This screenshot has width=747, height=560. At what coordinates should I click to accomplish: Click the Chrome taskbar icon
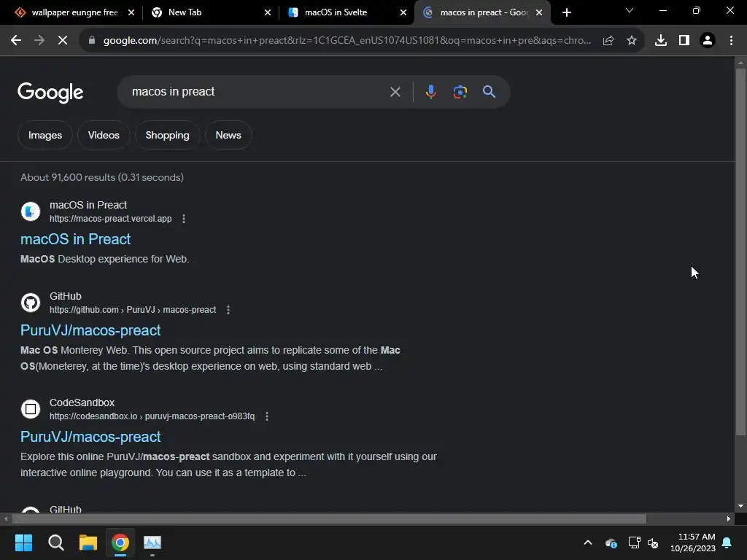(120, 542)
